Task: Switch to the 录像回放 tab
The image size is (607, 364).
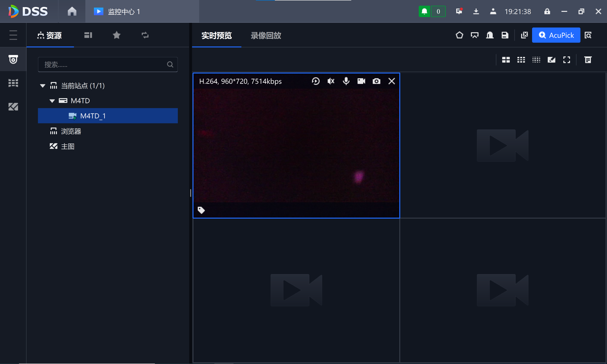Action: coord(266,35)
